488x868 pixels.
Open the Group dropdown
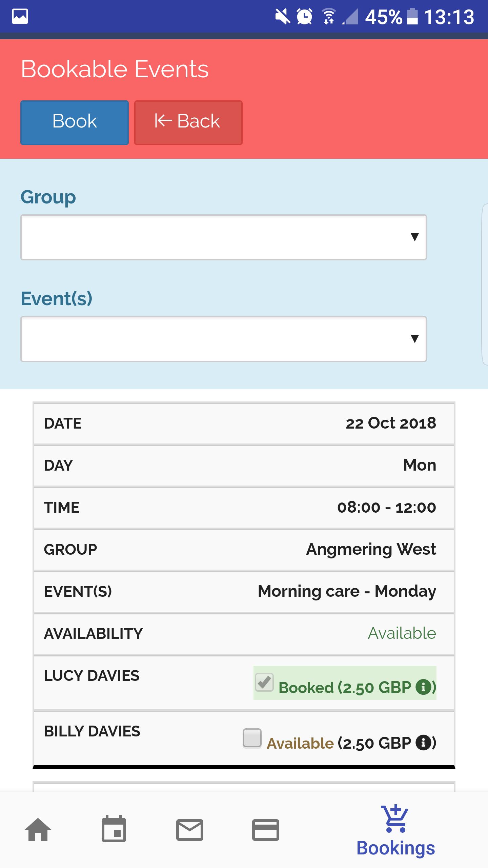224,237
